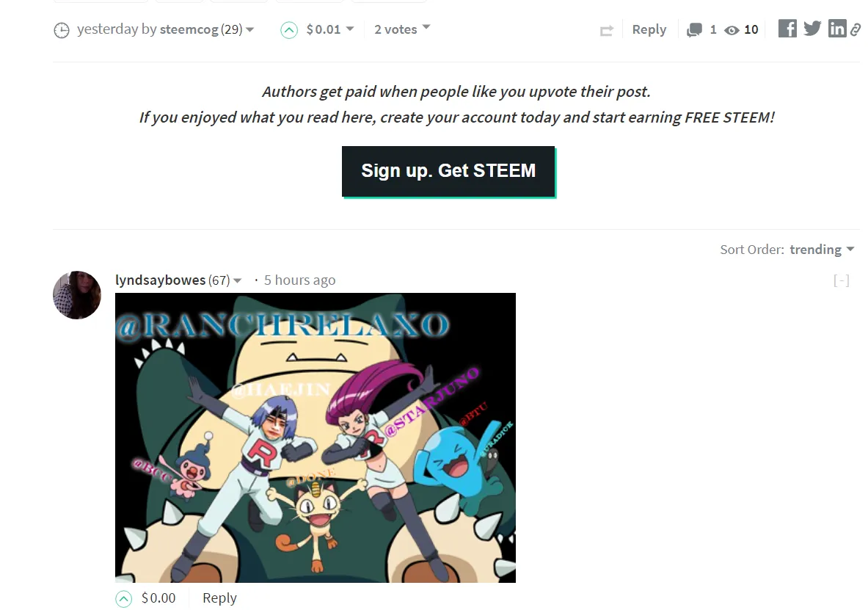Screen dimensions: 868x610
Task: Upvote lyndsaybowes' comment
Action: [124, 599]
